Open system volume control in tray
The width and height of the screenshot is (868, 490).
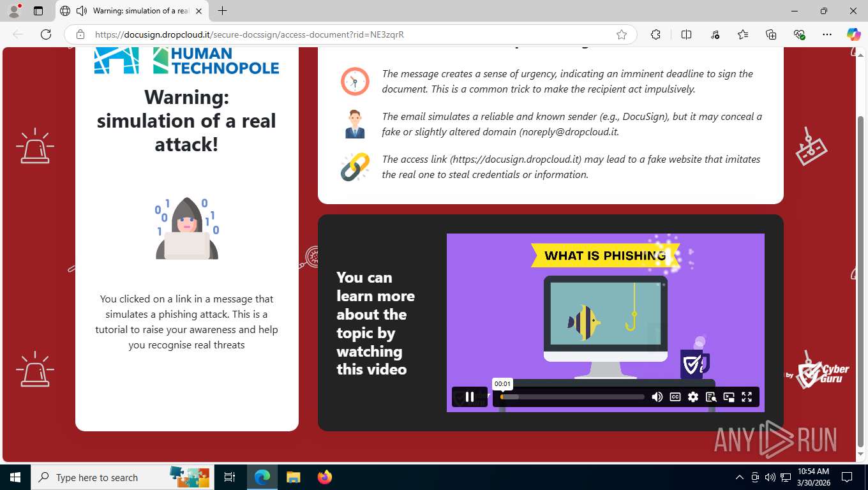tap(770, 477)
